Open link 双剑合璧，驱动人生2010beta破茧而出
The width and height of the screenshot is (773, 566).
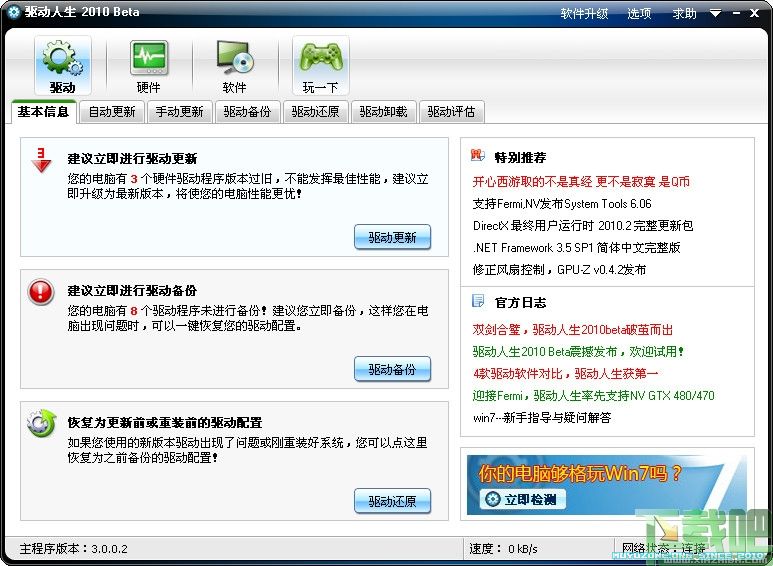573,329
